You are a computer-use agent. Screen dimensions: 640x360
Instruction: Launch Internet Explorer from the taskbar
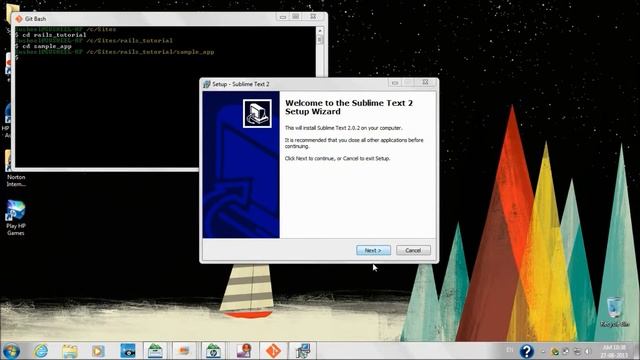click(x=41, y=351)
